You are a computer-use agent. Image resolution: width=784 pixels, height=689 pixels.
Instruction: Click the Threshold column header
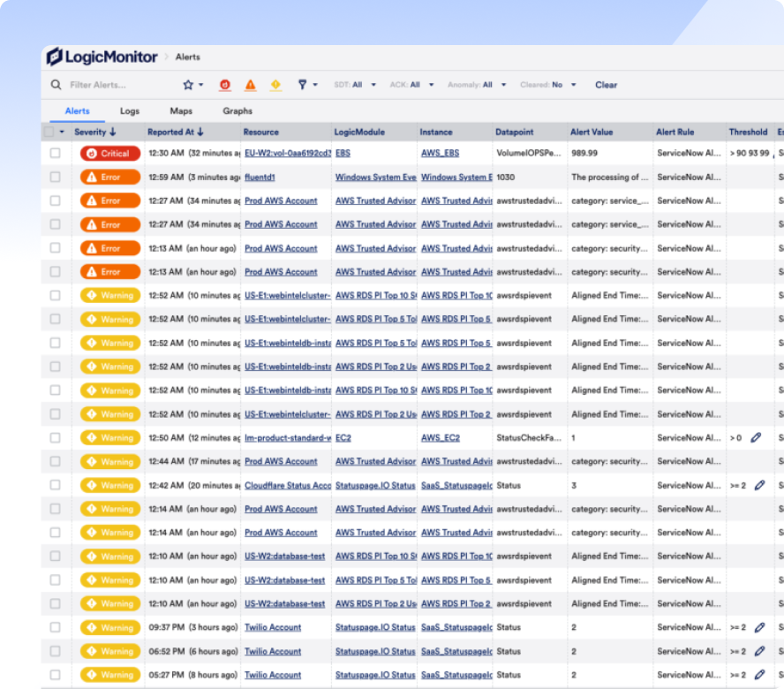click(748, 132)
